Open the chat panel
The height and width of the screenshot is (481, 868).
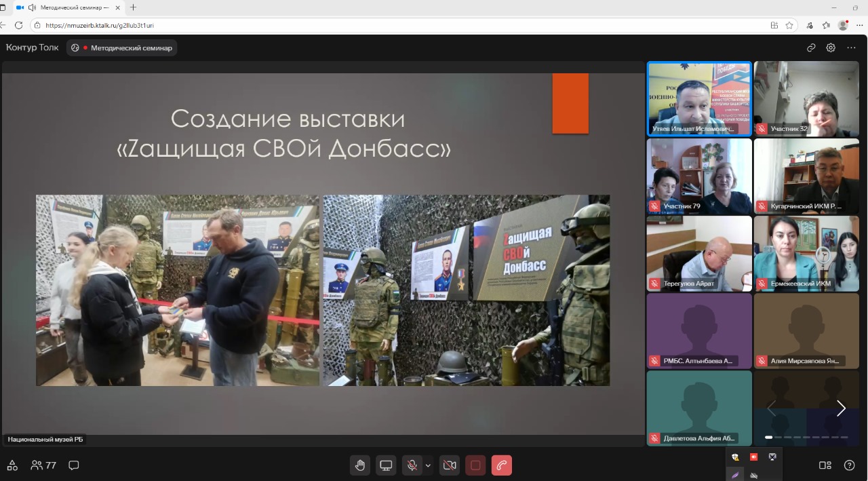74,465
